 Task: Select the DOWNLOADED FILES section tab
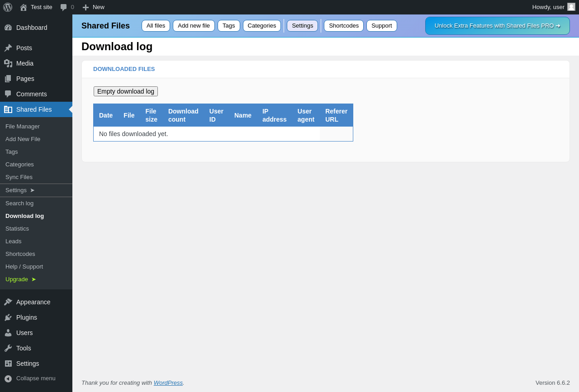point(124,69)
